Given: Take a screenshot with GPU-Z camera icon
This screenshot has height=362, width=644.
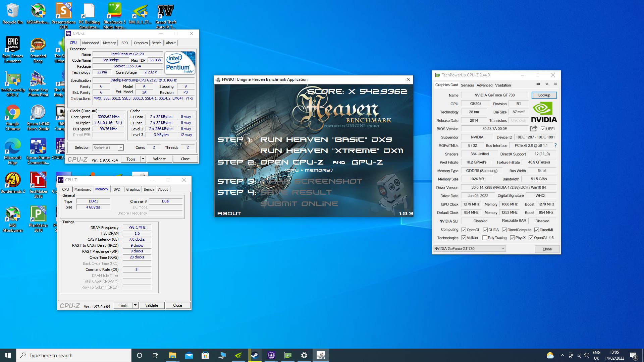Looking at the screenshot, I should (538, 84).
